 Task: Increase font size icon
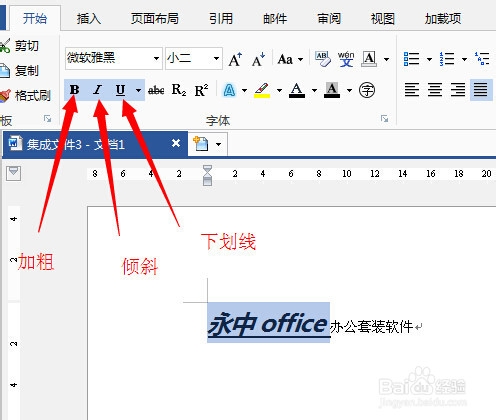(235, 59)
